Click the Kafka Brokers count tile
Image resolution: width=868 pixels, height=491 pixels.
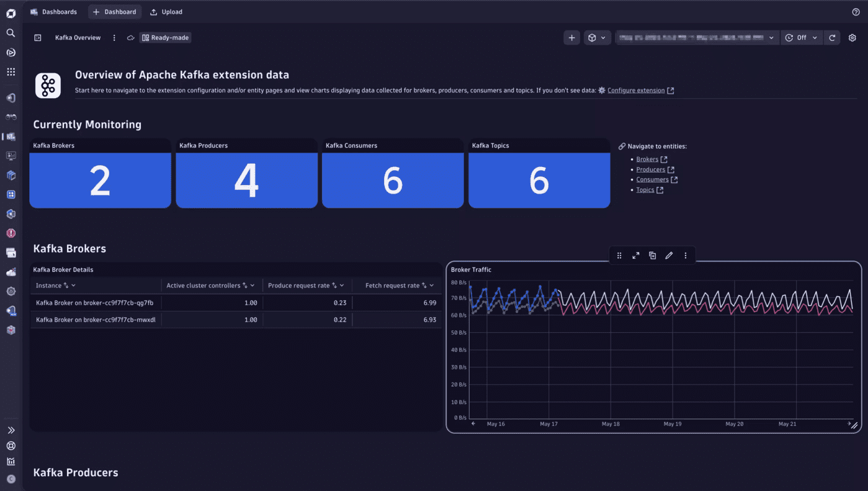tap(100, 181)
